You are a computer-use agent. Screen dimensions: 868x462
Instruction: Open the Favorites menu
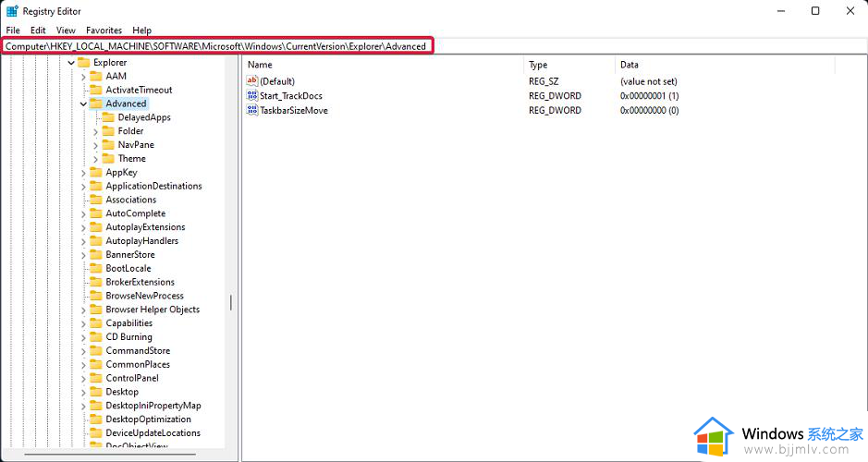104,30
